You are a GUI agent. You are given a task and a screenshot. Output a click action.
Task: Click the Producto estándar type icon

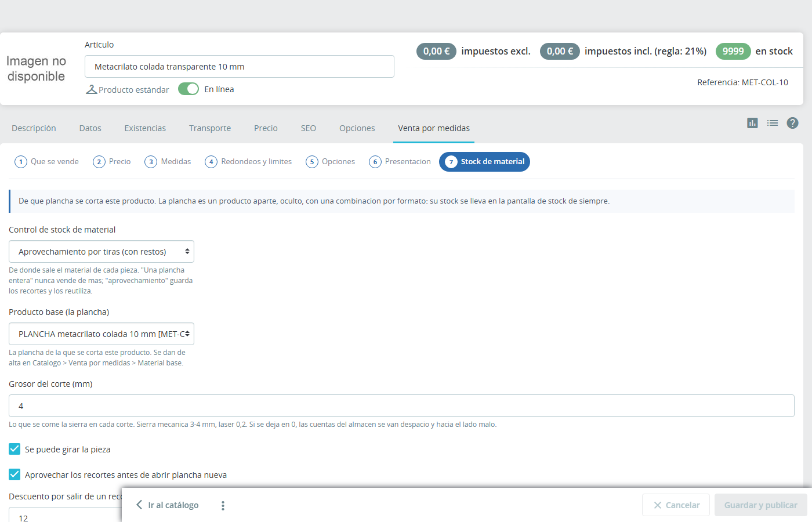91,89
